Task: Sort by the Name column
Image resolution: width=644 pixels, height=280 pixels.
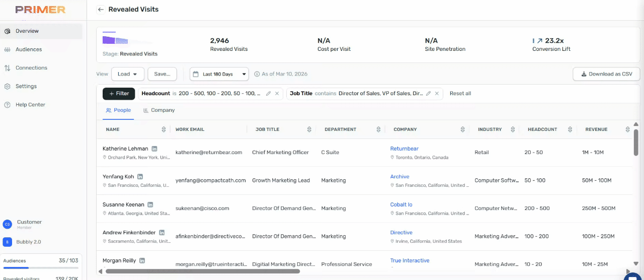Action: pyautogui.click(x=164, y=129)
